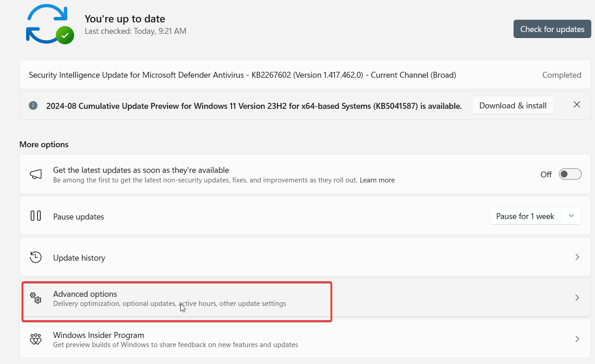This screenshot has height=364, width=595.
Task: Open the Learn more link
Action: click(377, 180)
